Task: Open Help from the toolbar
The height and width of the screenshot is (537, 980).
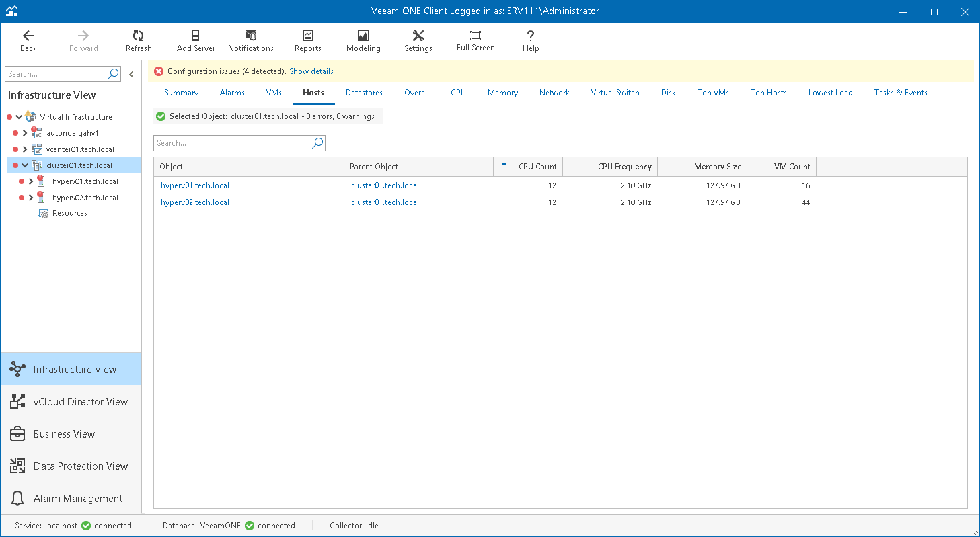Action: pos(531,40)
